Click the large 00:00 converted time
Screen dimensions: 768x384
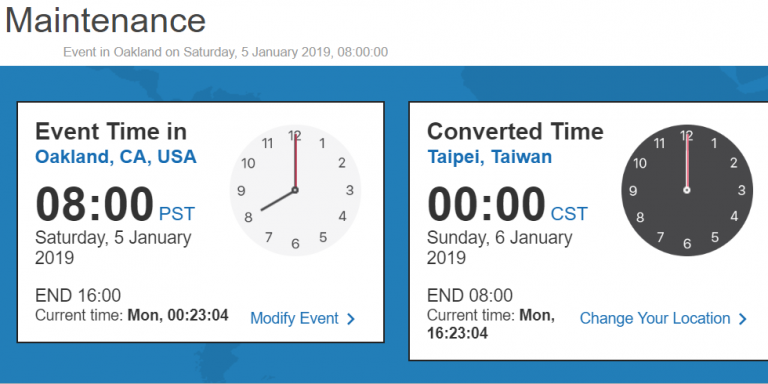click(486, 204)
